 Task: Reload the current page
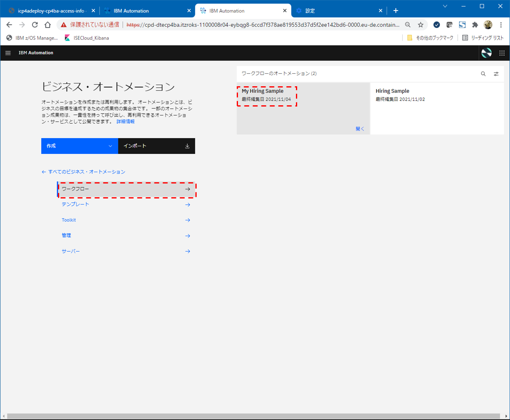(x=35, y=25)
